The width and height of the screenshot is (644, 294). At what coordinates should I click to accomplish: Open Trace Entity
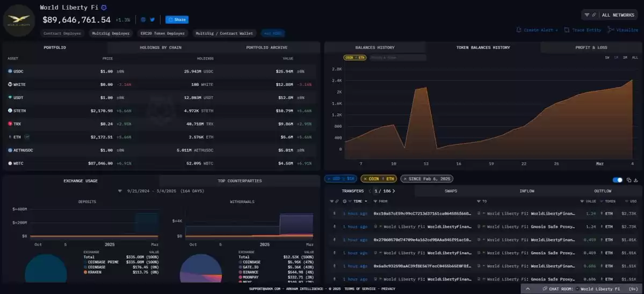[x=582, y=30]
